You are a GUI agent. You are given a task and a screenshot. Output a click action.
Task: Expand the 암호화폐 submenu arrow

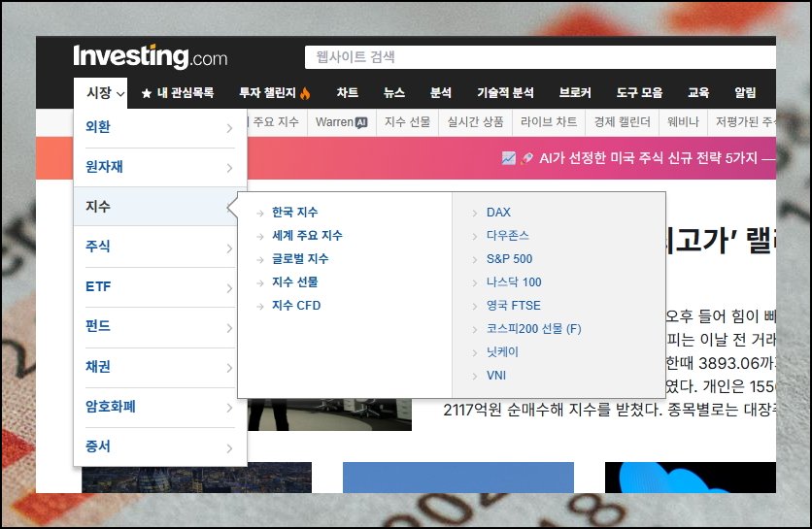(229, 408)
